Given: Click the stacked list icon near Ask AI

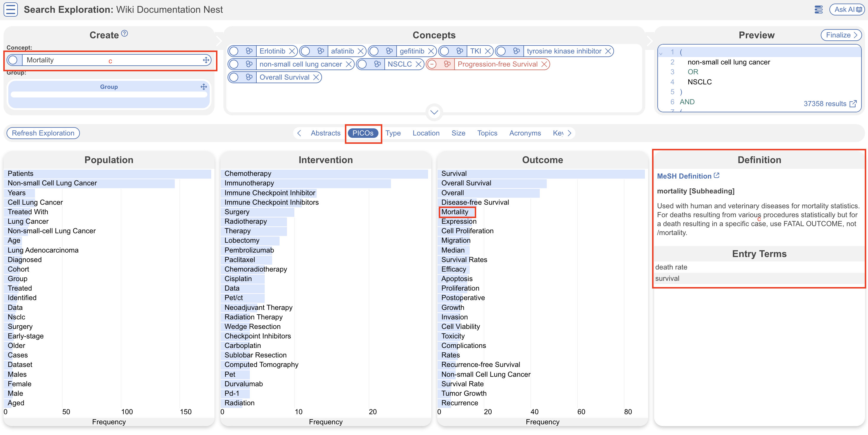Looking at the screenshot, I should click(x=818, y=10).
